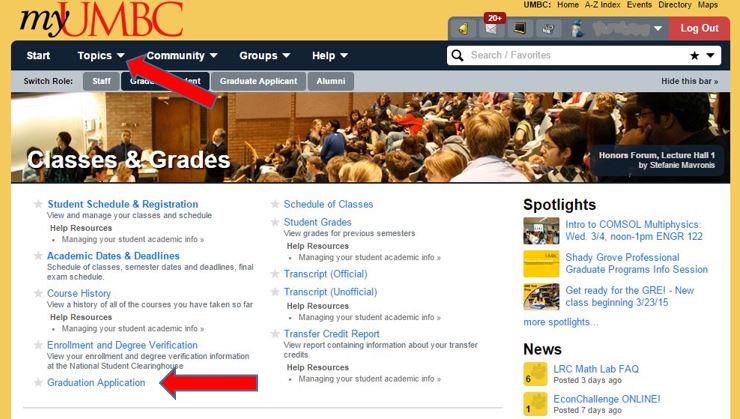Click the EconChallenge news paw icon

[x=535, y=404]
